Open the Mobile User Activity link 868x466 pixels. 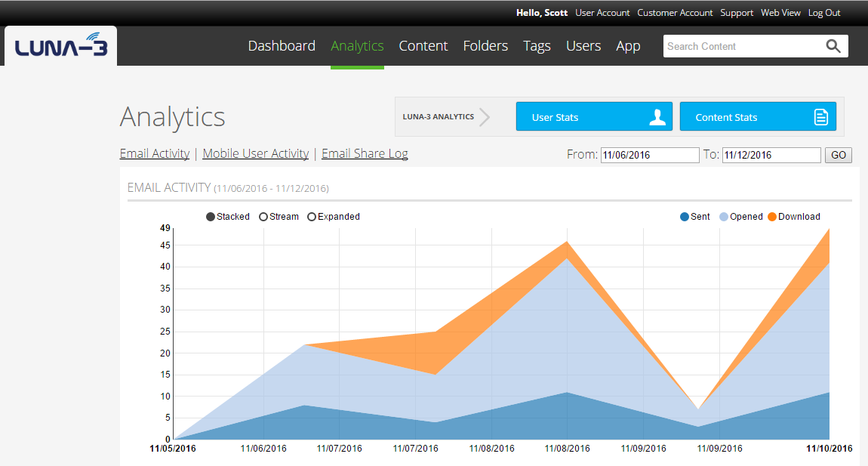pyautogui.click(x=256, y=153)
